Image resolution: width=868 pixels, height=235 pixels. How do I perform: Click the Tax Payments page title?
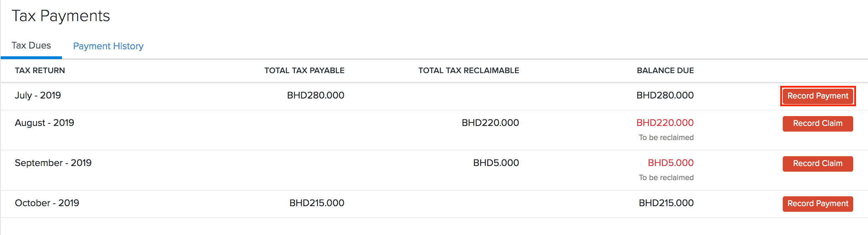61,16
